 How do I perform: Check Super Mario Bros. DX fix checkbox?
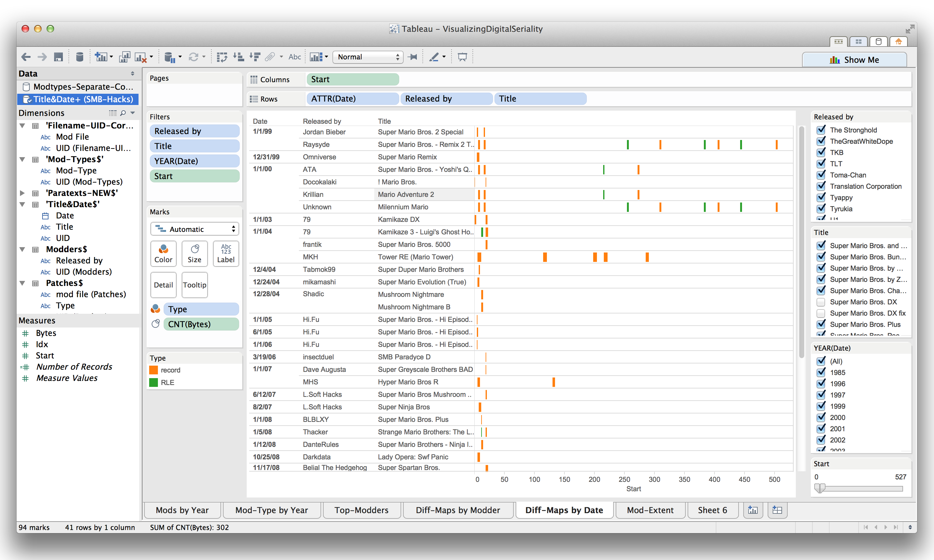click(821, 313)
